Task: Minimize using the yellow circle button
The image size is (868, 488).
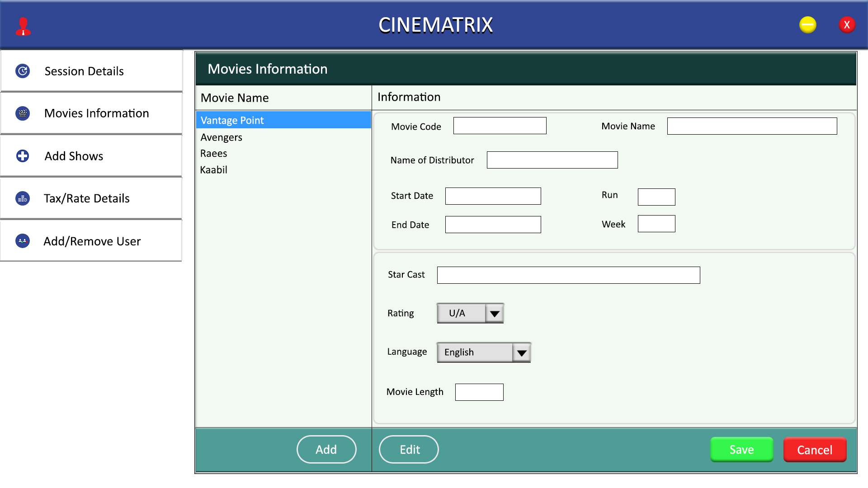Action: coord(808,25)
